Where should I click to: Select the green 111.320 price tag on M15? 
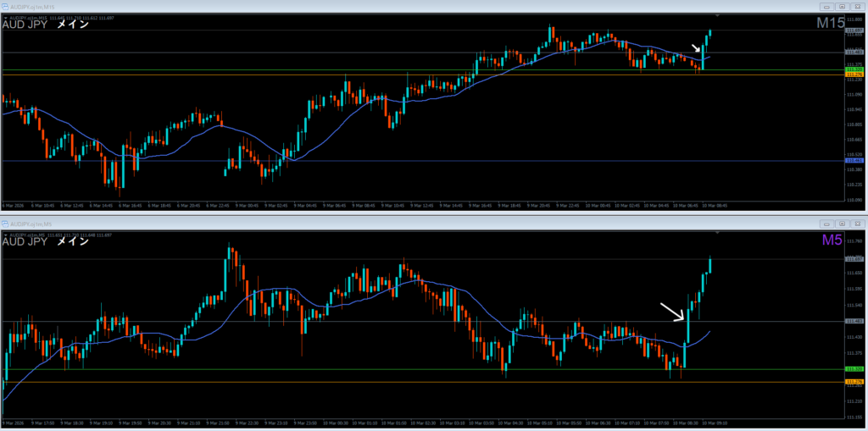[854, 69]
